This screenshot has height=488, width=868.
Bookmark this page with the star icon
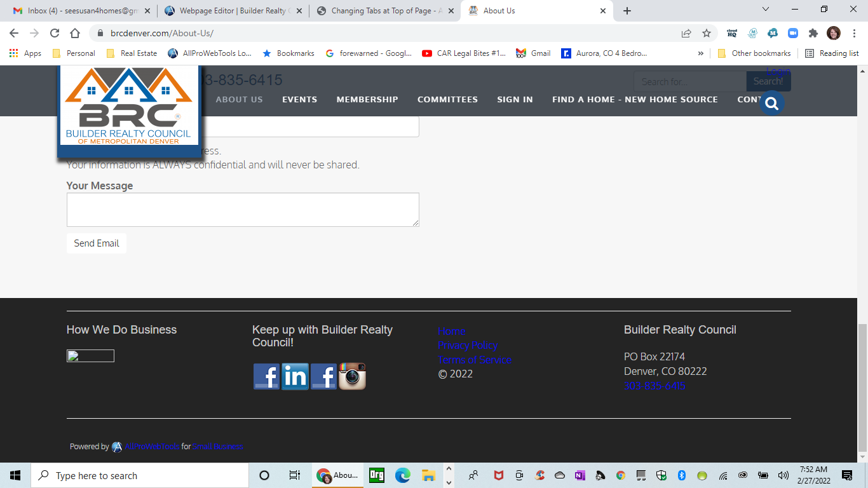[x=707, y=33]
